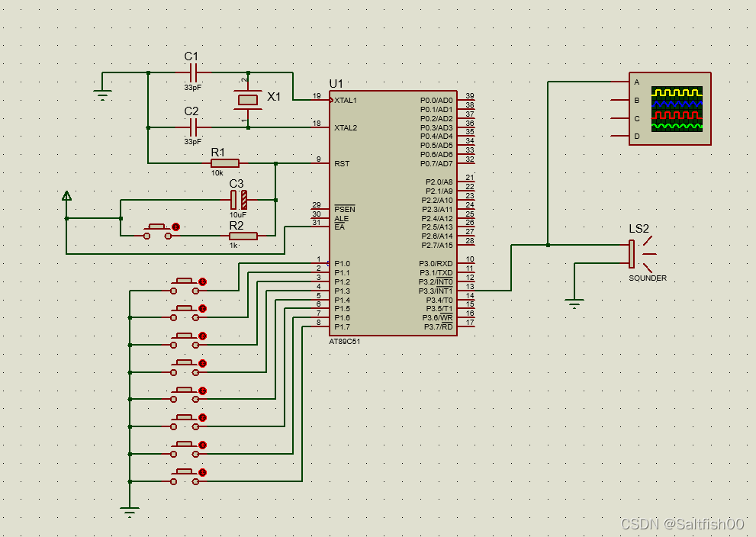Viewport: 756px width, 537px height.
Task: Toggle red latch dot on P1.4 button
Action: (203, 391)
